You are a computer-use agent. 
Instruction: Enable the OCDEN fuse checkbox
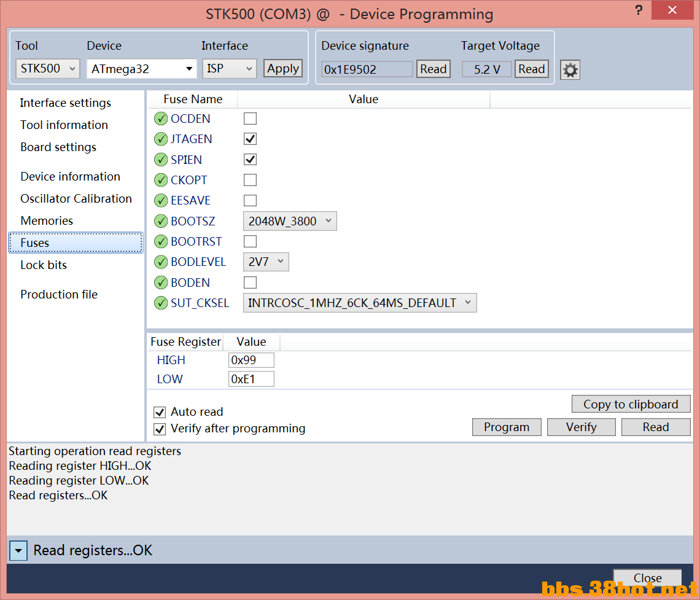[x=250, y=119]
